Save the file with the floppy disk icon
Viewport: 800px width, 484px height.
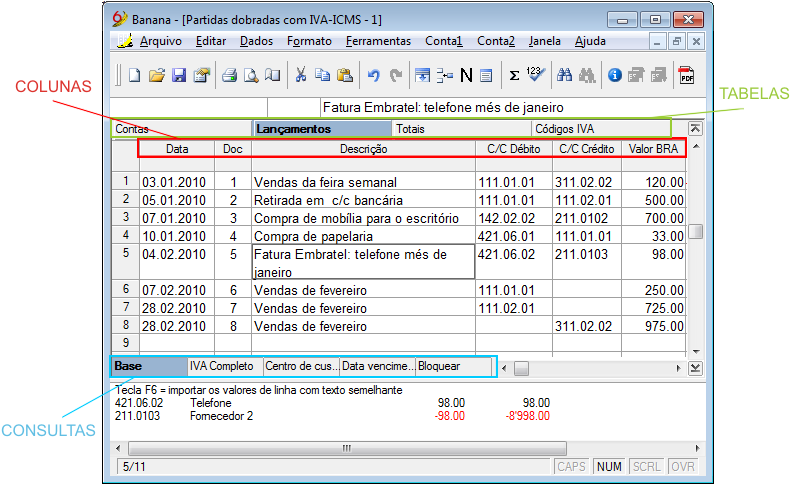click(179, 75)
